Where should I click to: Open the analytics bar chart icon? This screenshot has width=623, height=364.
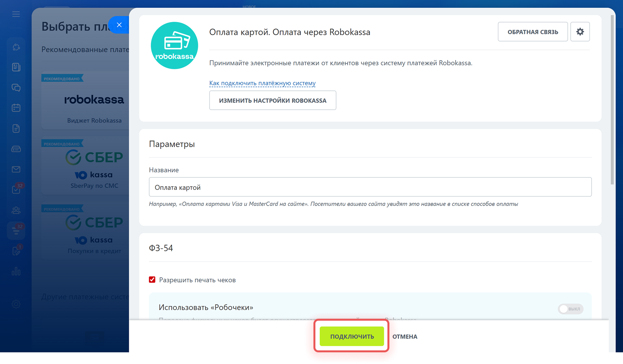[x=16, y=271]
